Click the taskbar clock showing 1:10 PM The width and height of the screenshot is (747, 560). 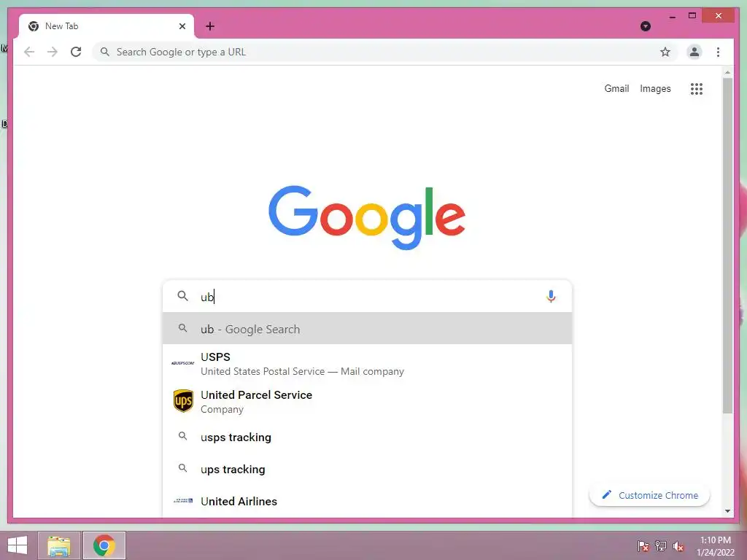[715, 546]
